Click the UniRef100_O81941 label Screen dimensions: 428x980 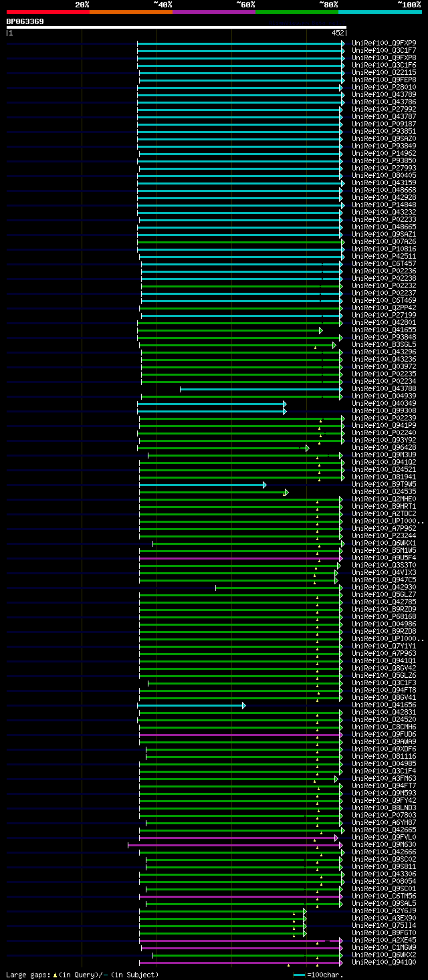pos(384,477)
